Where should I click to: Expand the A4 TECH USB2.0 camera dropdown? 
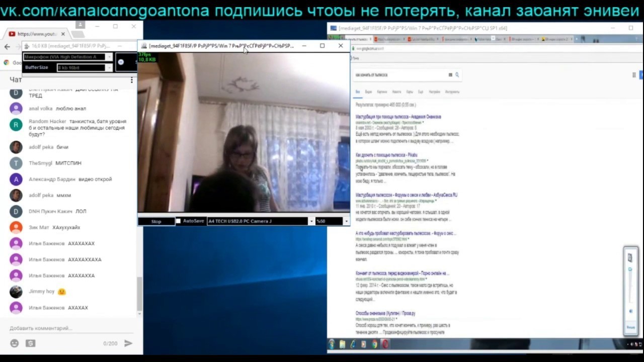click(x=311, y=221)
